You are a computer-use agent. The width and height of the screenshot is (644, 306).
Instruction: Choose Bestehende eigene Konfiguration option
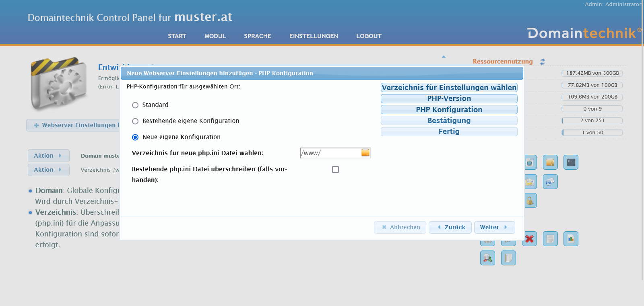[x=135, y=121]
